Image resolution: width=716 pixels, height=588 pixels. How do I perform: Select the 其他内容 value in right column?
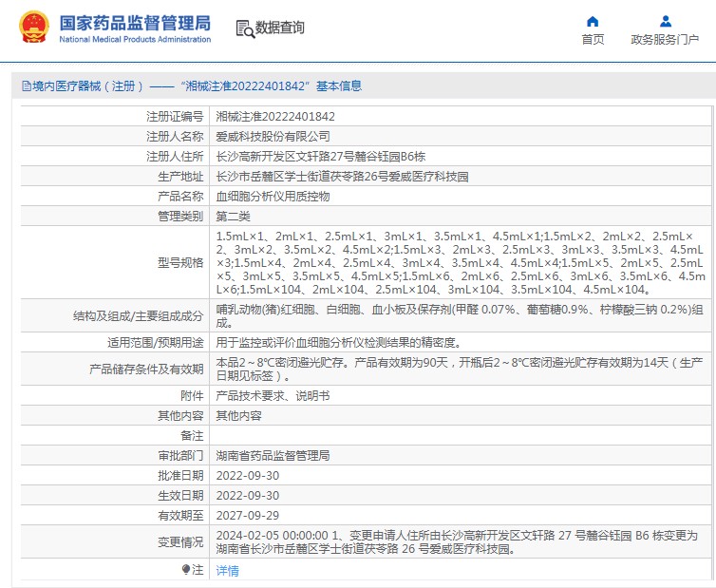[x=238, y=415]
